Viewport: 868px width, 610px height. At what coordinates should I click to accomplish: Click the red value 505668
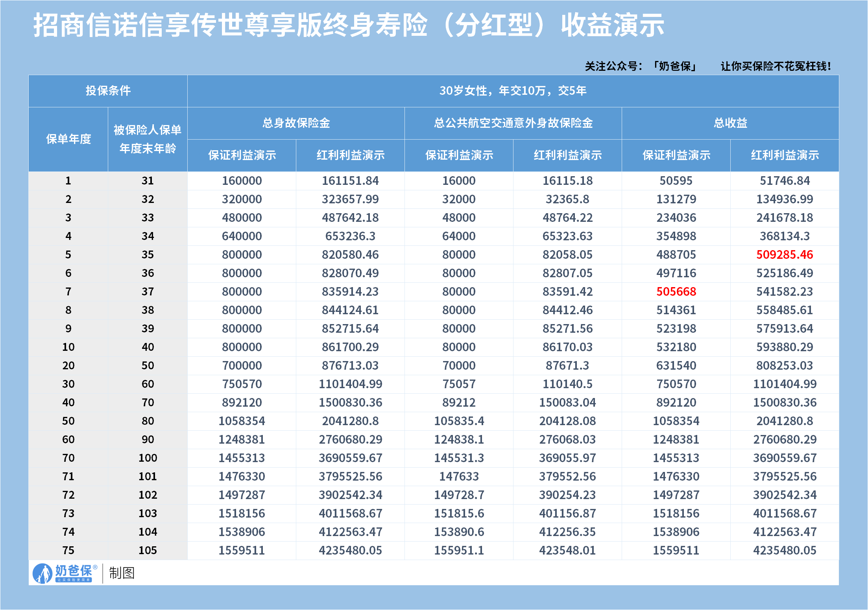[676, 291]
